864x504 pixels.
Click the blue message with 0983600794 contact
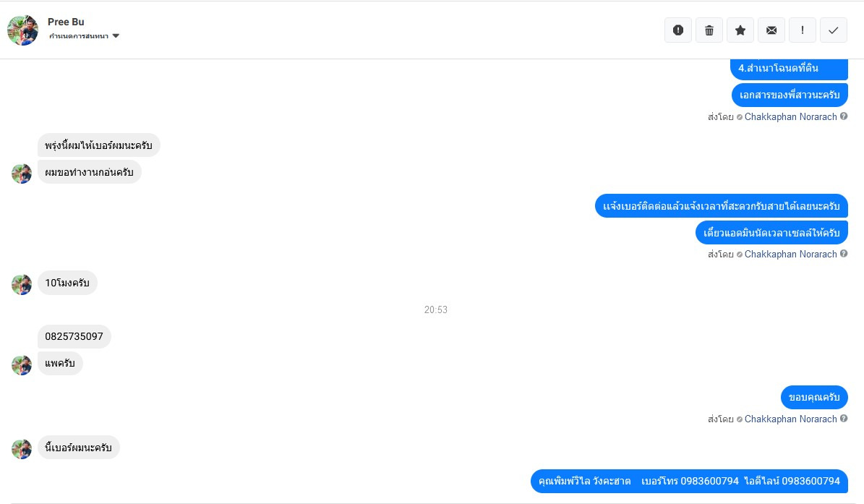tap(689, 481)
